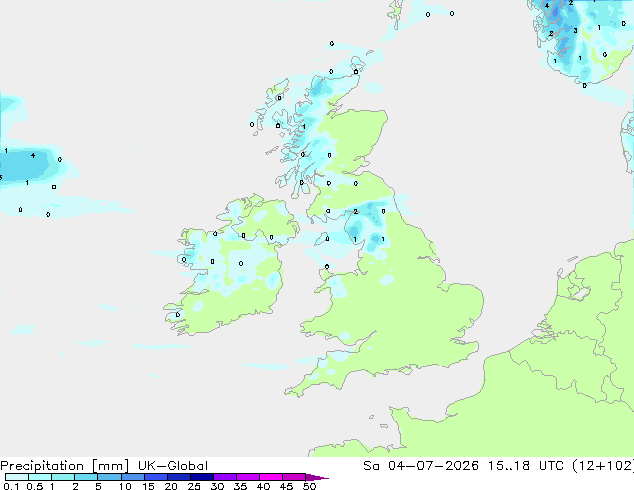Click the '25' legend scale label
The height and width of the screenshot is (490, 634).
coord(194,486)
